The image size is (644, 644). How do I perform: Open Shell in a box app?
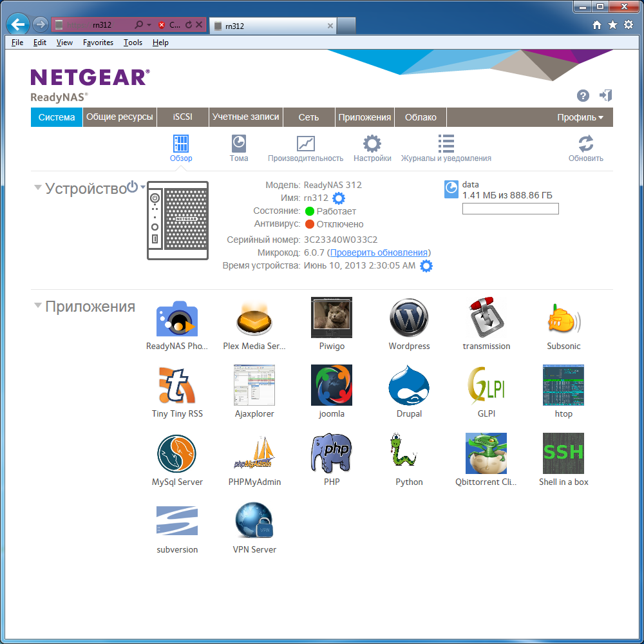pos(563,453)
